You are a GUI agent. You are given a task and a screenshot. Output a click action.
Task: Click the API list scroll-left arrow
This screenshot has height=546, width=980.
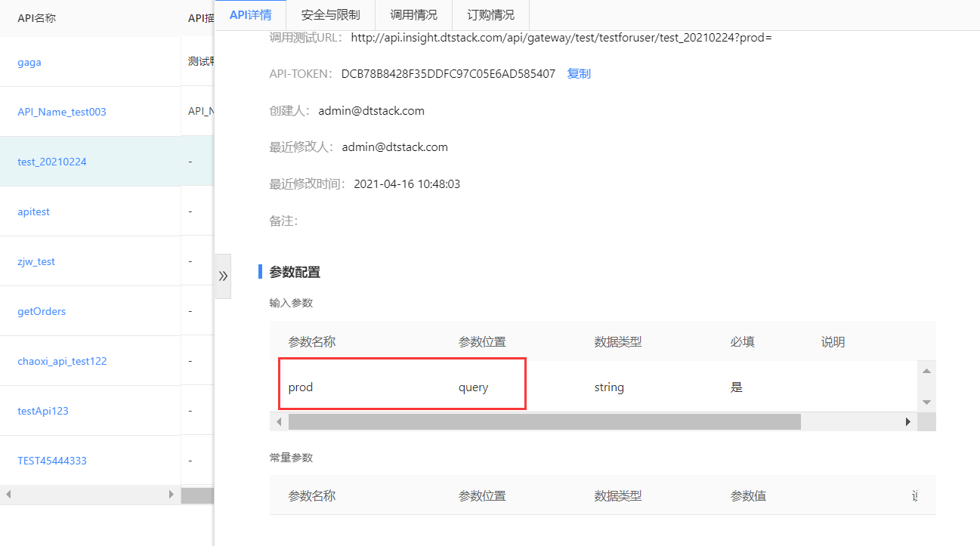[8, 495]
